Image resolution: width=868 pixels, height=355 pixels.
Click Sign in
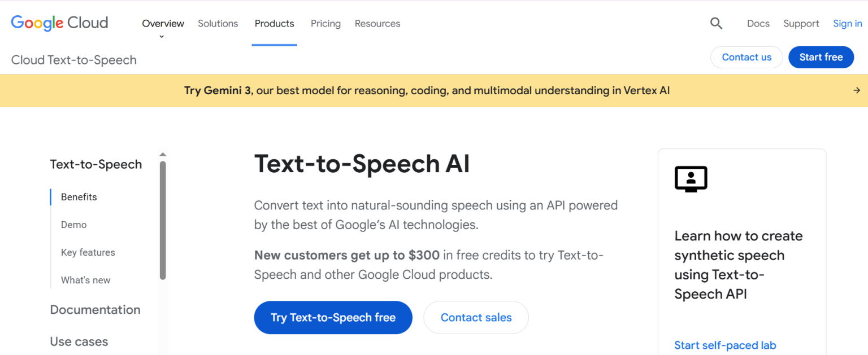847,24
